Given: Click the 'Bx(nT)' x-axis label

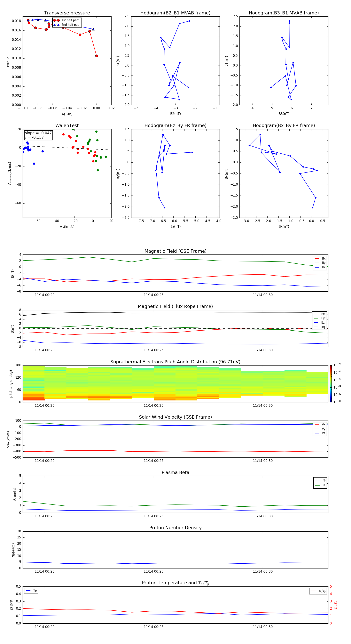Looking at the screenshot, I should [284, 227].
